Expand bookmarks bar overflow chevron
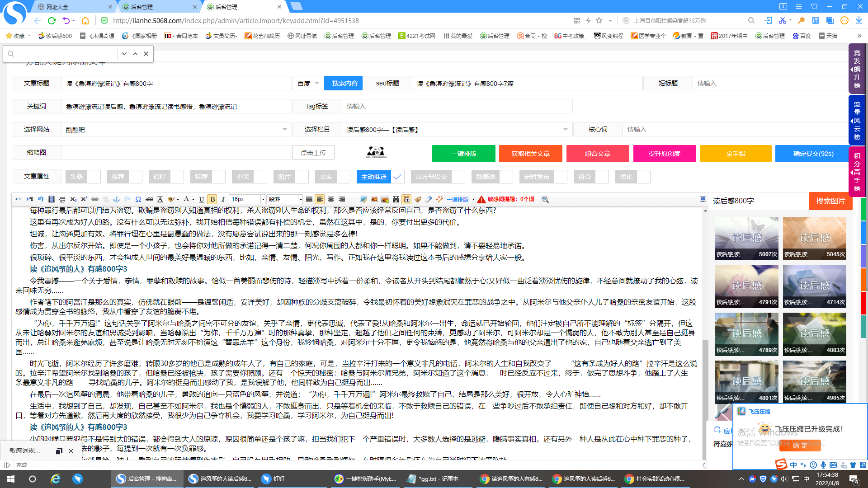This screenshot has height=488, width=868. 859,36
